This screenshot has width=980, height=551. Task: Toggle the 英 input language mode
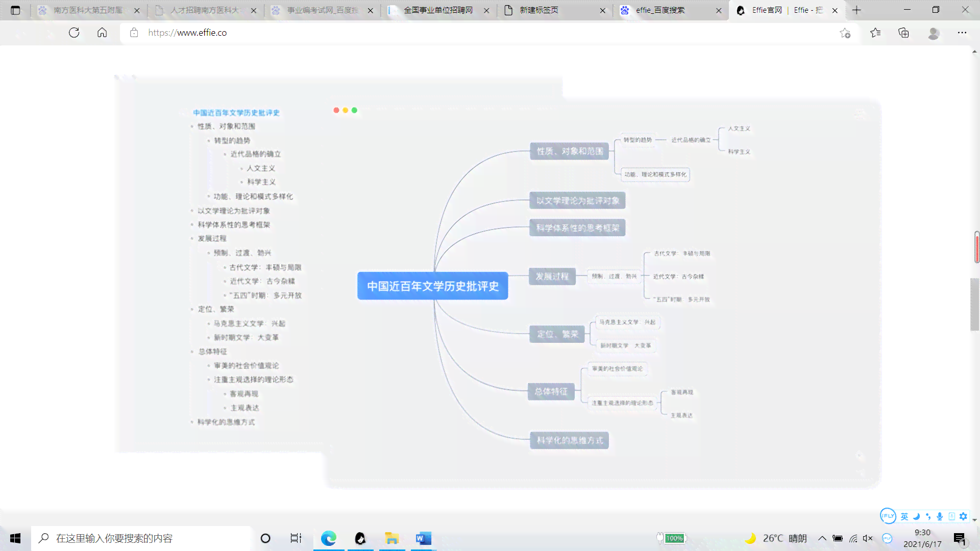click(904, 516)
